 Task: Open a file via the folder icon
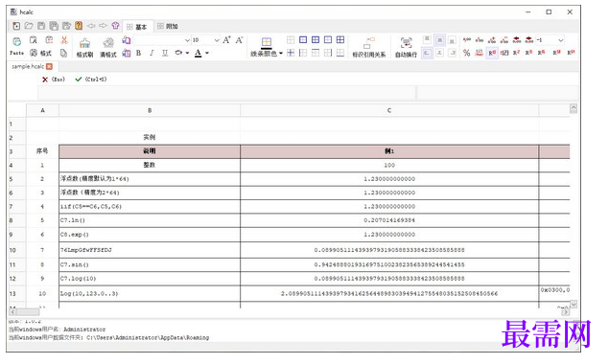(29, 26)
